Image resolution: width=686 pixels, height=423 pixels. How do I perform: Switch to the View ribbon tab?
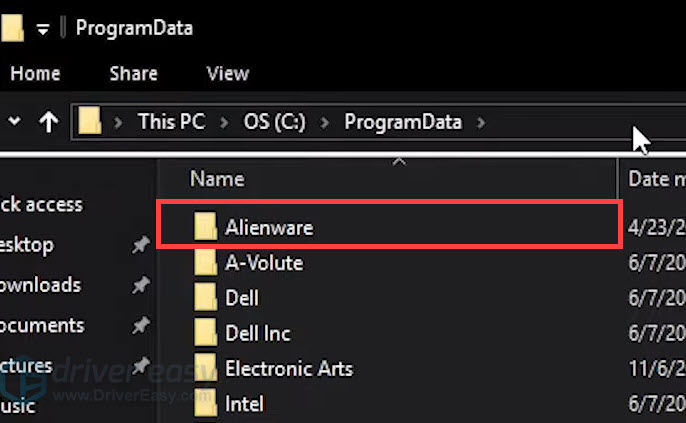point(228,73)
